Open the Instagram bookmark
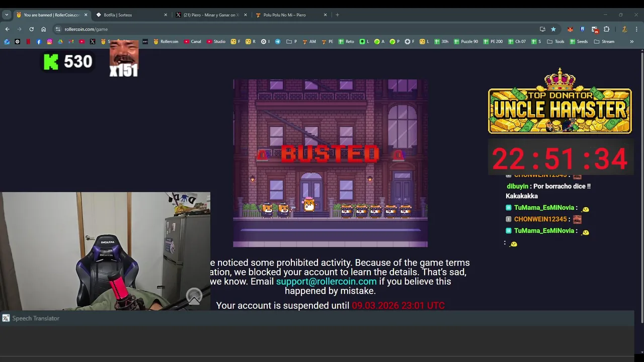Screen dimensions: 644x362 point(49,42)
